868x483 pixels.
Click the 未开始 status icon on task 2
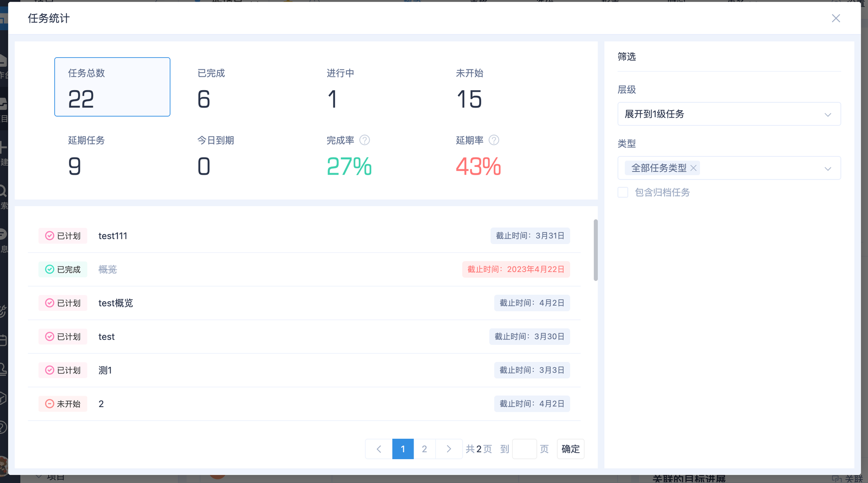[50, 404]
